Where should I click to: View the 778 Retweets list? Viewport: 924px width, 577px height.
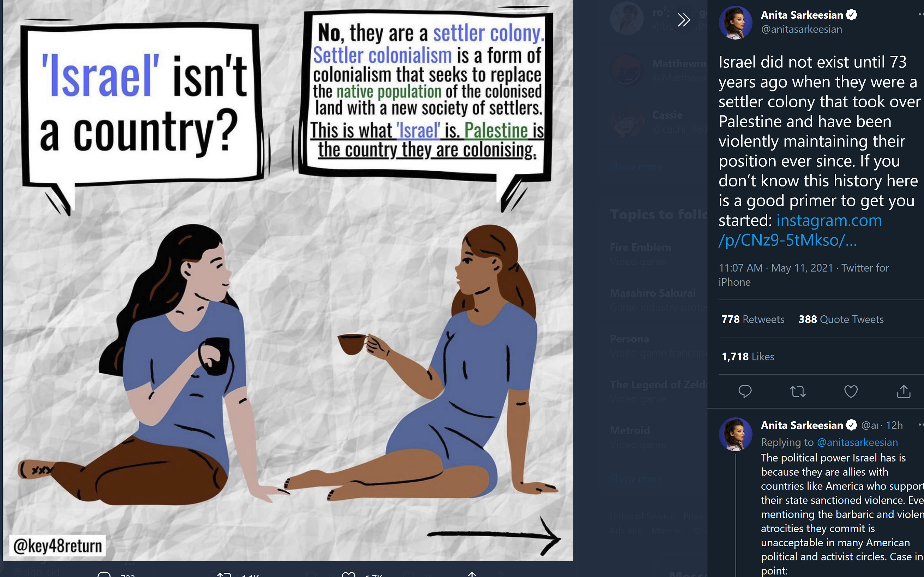pos(753,319)
